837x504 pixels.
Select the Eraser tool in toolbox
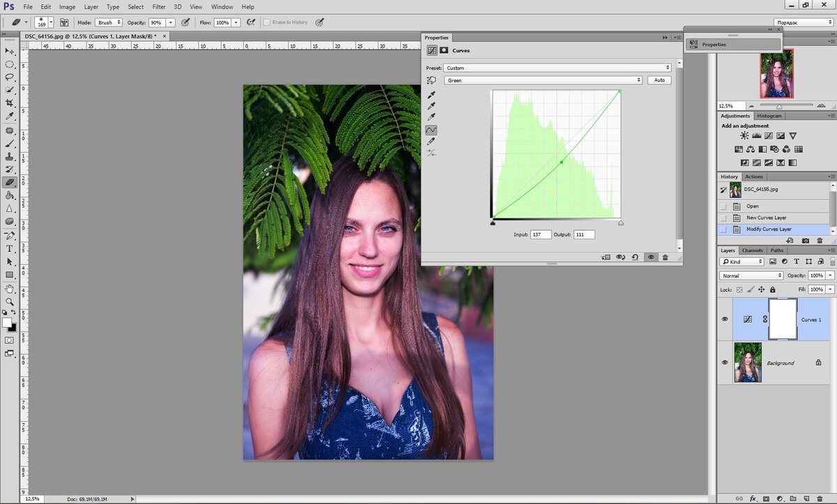click(10, 182)
